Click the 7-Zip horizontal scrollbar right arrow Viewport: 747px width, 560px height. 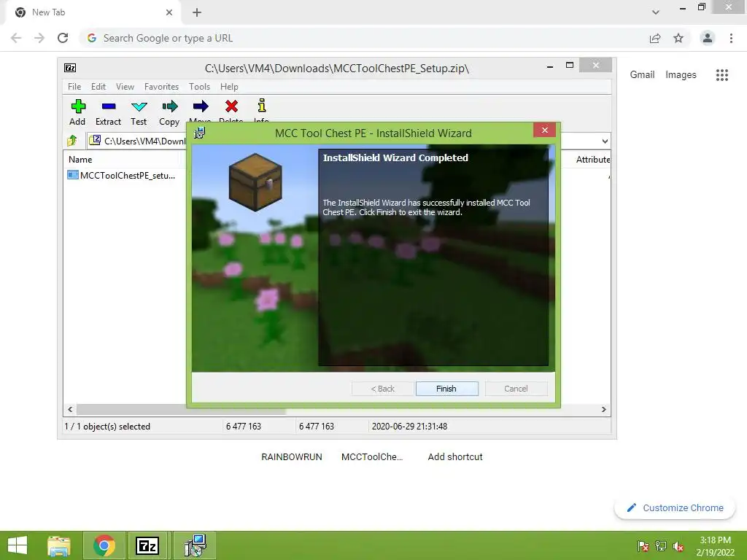[603, 410]
